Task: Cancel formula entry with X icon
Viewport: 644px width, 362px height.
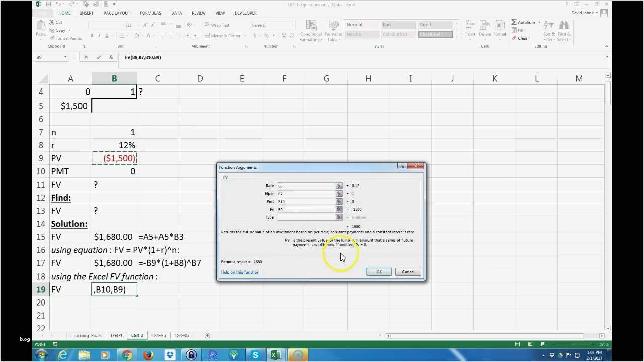Action: [x=86, y=57]
